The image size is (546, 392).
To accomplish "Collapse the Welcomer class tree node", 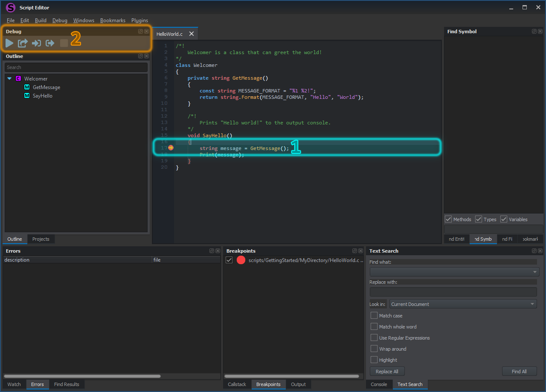I will point(9,79).
